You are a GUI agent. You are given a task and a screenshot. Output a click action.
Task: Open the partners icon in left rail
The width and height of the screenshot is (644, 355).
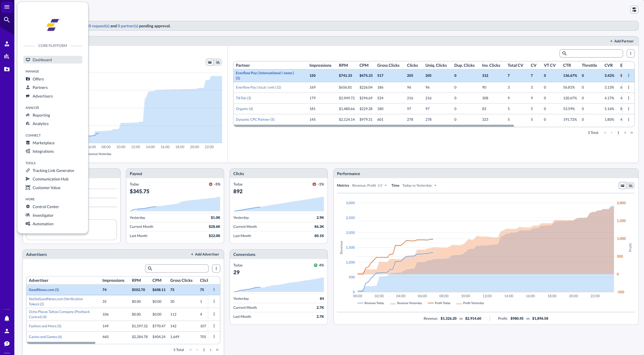7,44
